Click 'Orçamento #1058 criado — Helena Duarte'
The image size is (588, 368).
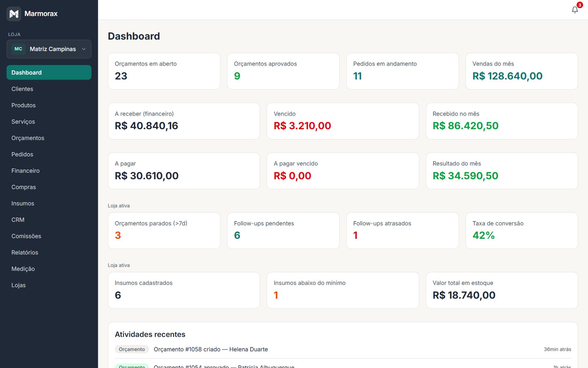pyautogui.click(x=211, y=349)
